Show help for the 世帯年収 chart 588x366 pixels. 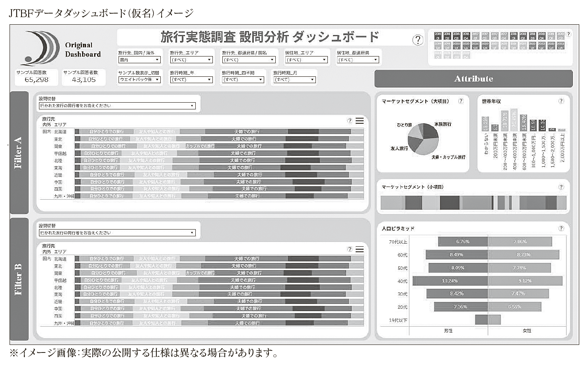click(561, 101)
